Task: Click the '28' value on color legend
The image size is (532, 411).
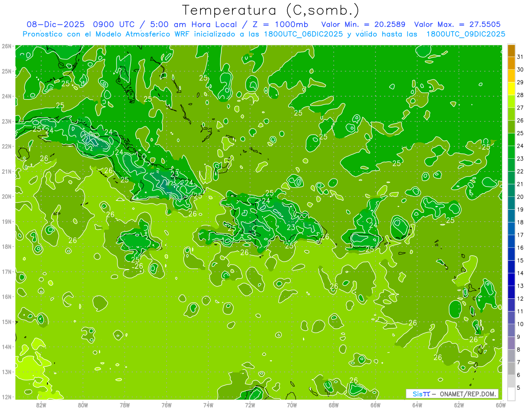Action: pos(520,95)
